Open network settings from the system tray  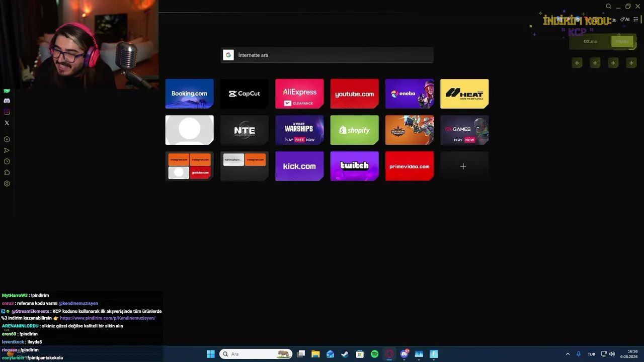[x=604, y=354]
